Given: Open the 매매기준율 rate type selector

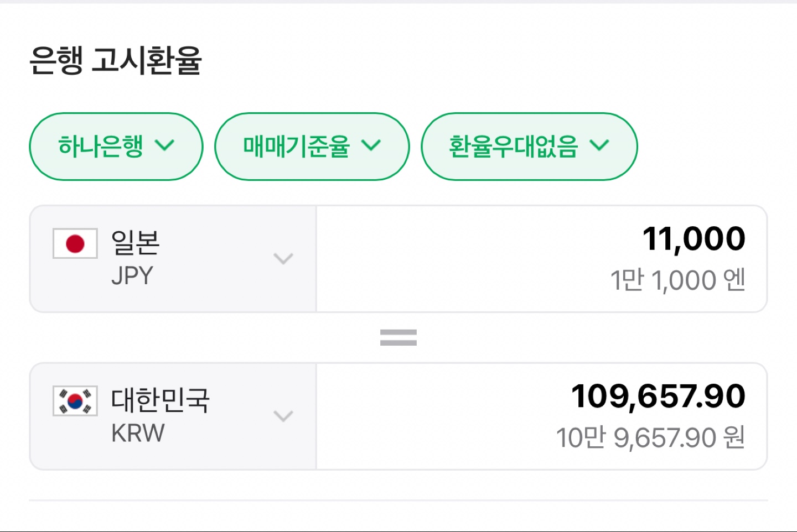Looking at the screenshot, I should tap(312, 147).
